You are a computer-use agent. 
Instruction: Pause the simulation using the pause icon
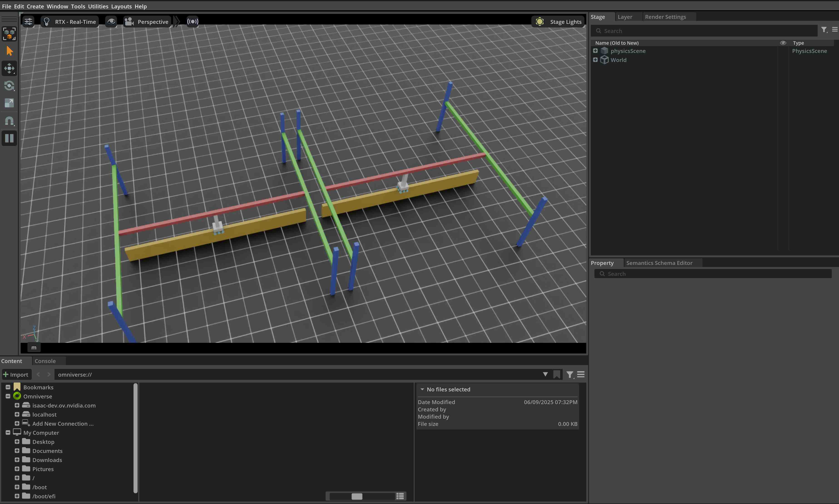pos(9,138)
